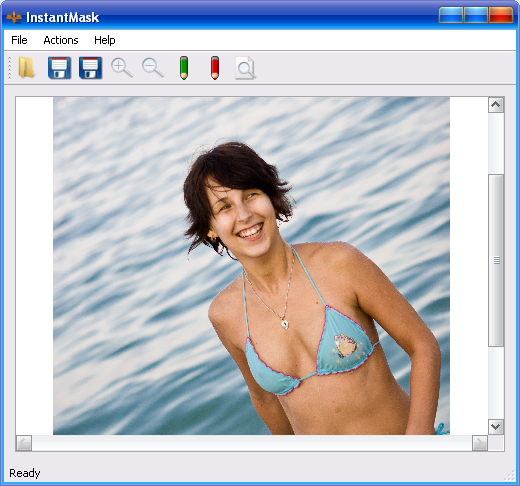The width and height of the screenshot is (520, 486).
Task: Open the File menu
Action: [x=19, y=40]
